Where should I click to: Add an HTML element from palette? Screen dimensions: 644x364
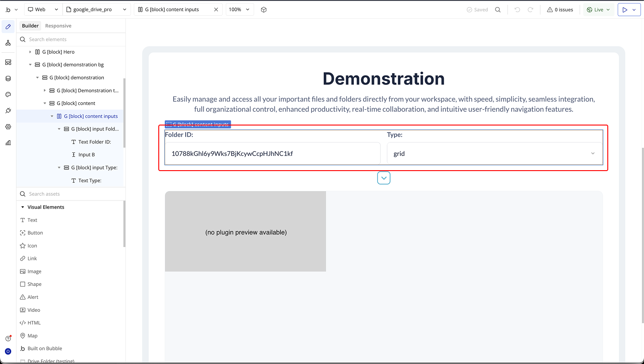coord(30,323)
